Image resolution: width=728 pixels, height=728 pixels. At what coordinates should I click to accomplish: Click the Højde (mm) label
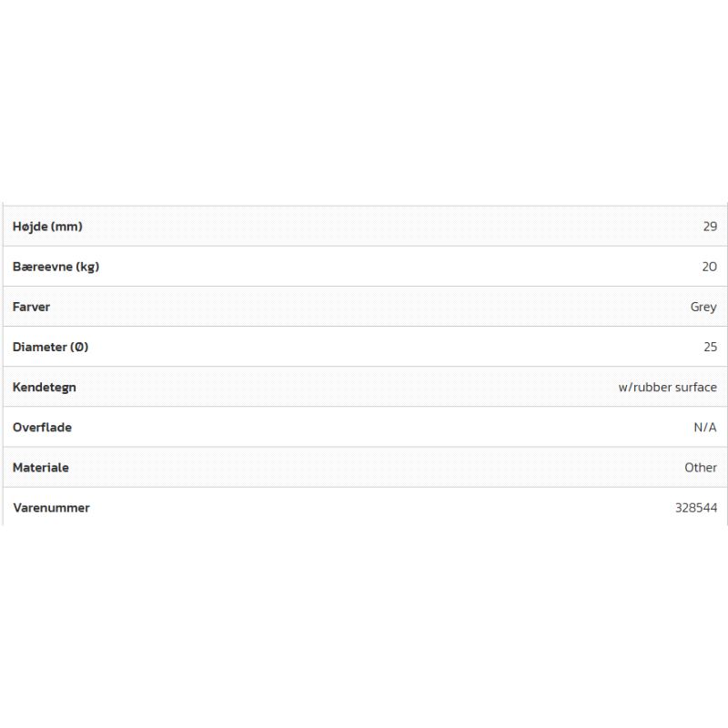tap(47, 227)
